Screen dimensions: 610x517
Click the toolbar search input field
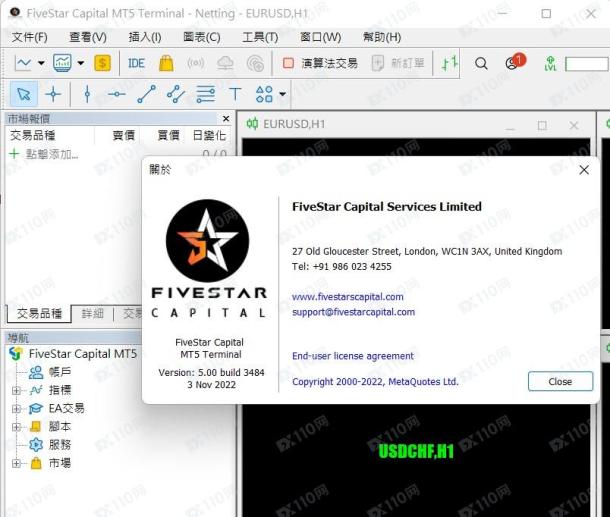[587, 64]
